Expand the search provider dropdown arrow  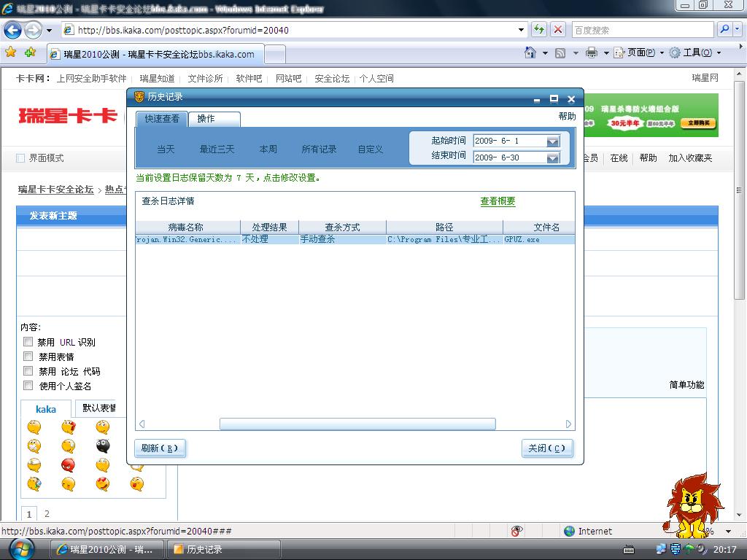(x=737, y=29)
